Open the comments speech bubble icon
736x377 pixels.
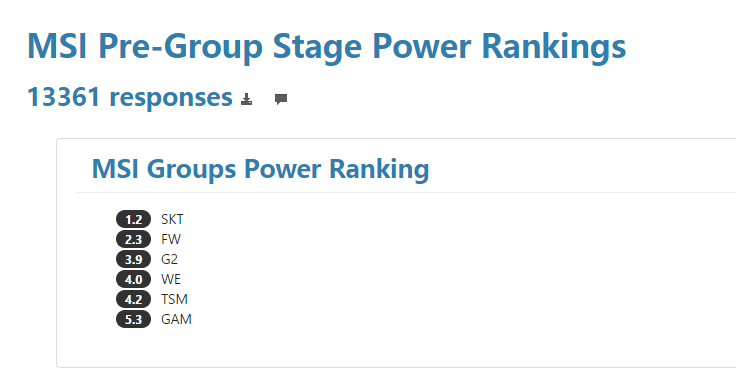281,99
